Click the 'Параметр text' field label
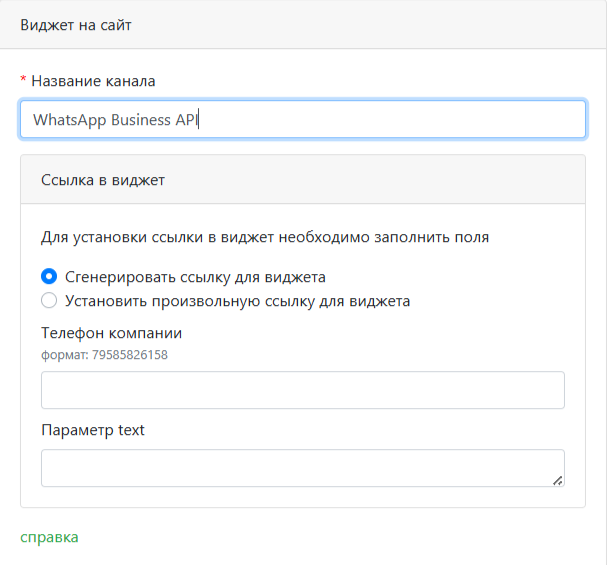 pos(93,430)
